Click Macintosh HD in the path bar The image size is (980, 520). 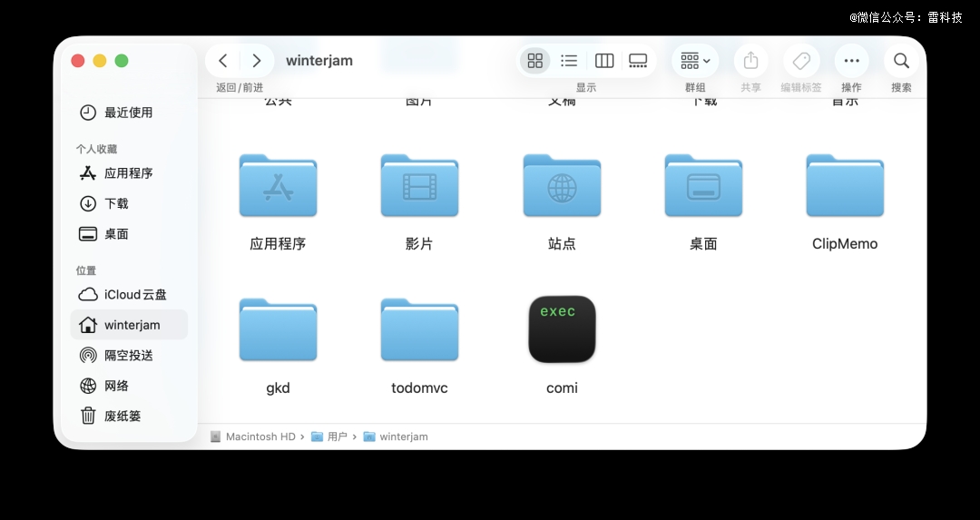(x=253, y=437)
